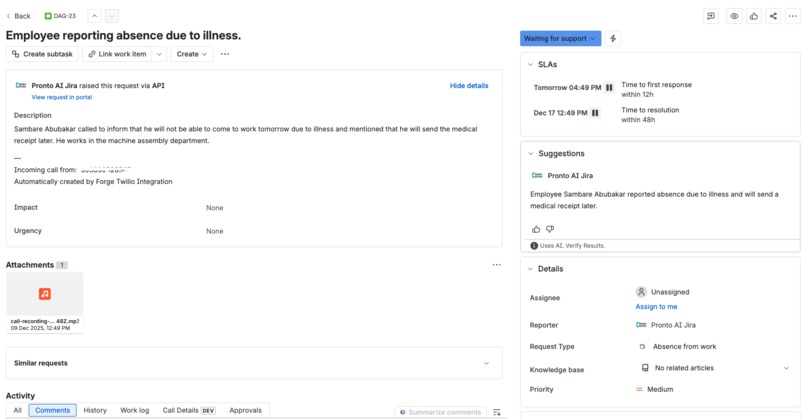Collapse the Suggestions section
The width and height of the screenshot is (806, 419).
[530, 153]
